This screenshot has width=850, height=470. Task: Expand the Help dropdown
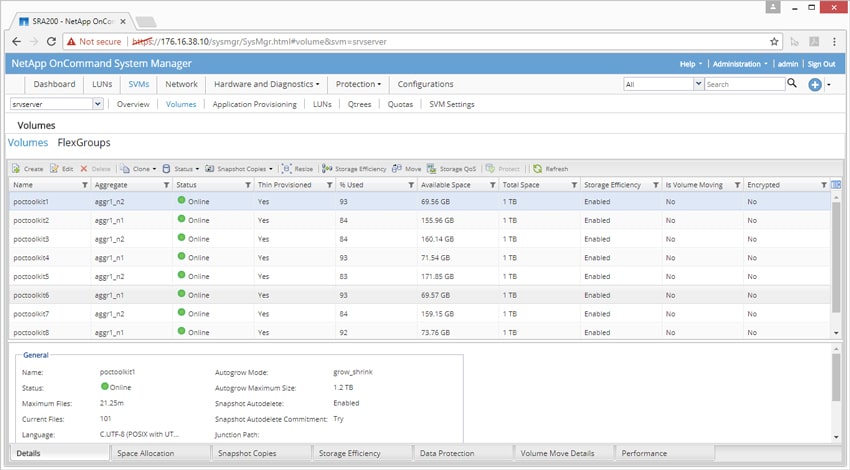point(691,64)
